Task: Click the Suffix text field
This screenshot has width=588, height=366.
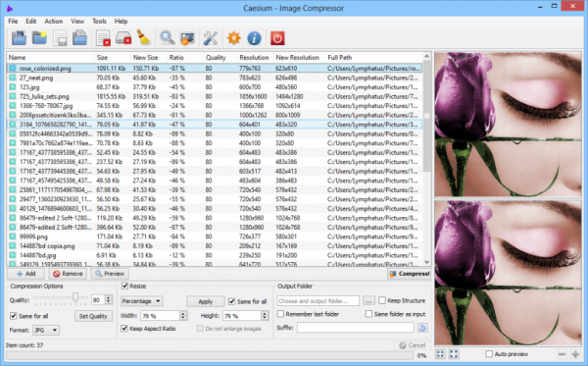Action: click(356, 328)
